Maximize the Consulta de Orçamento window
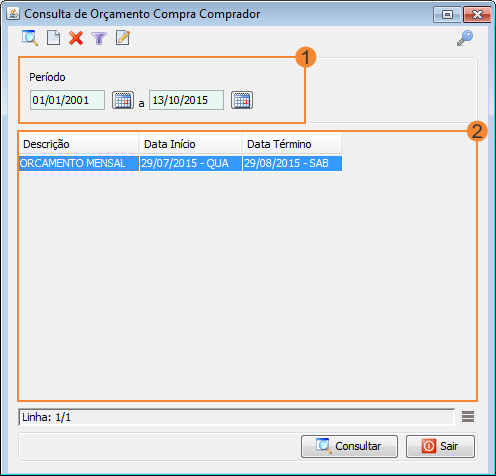This screenshot has width=496, height=476. click(447, 14)
